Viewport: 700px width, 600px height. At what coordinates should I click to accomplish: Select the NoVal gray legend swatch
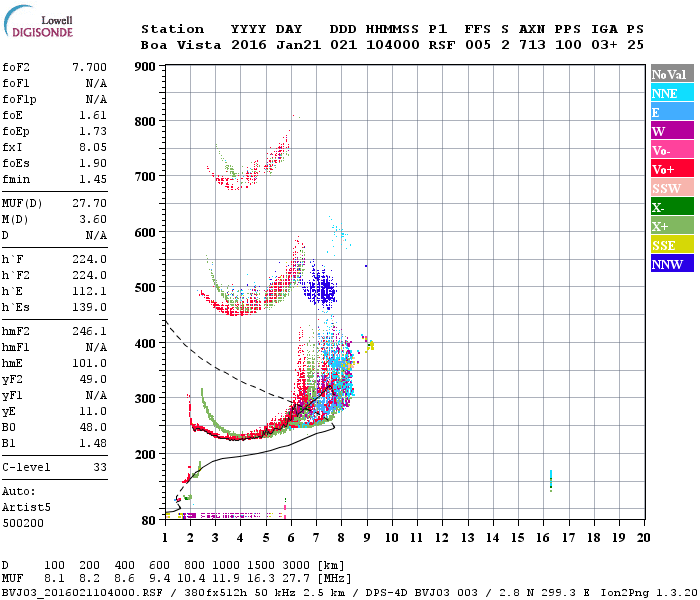(x=672, y=74)
